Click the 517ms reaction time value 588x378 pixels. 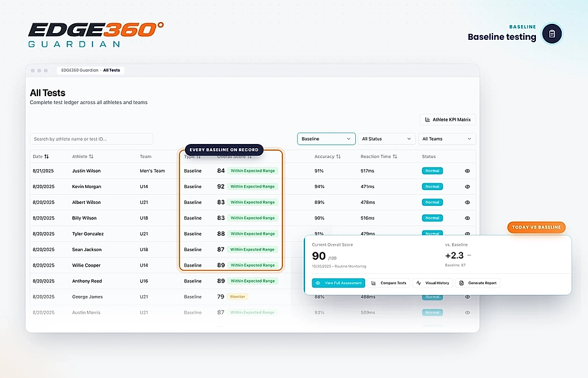click(x=367, y=171)
